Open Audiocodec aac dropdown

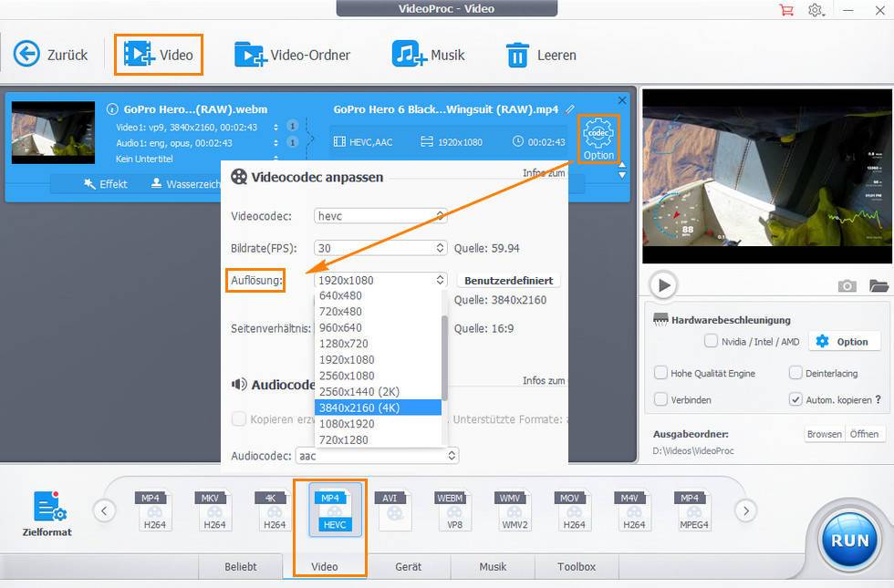pyautogui.click(x=377, y=455)
